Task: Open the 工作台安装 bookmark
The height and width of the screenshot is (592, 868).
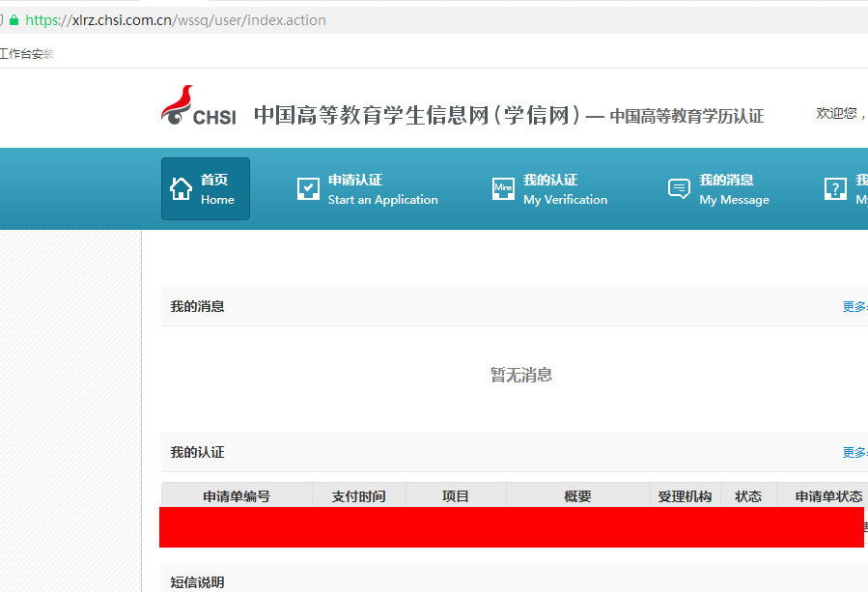Action: 27,54
